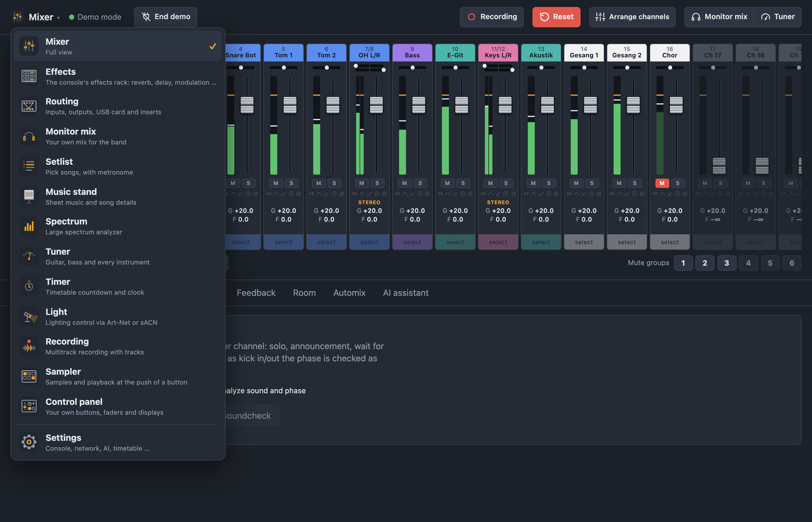Viewport: 812px width, 522px height.
Task: Click the Routing patch icon in the menu
Action: tap(29, 106)
